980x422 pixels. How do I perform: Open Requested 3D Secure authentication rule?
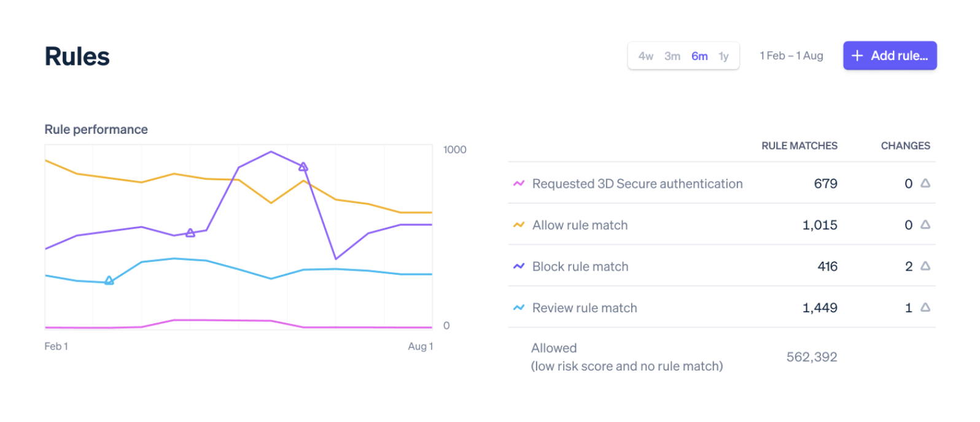pos(637,184)
